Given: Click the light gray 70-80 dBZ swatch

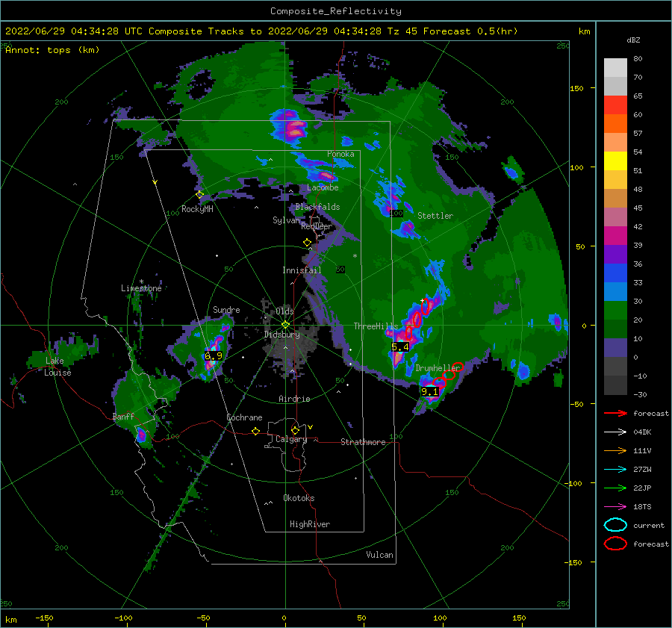Looking at the screenshot, I should click(615, 68).
